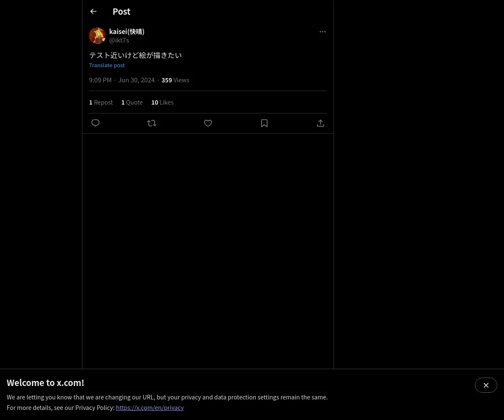Open the share post icon

coord(320,123)
